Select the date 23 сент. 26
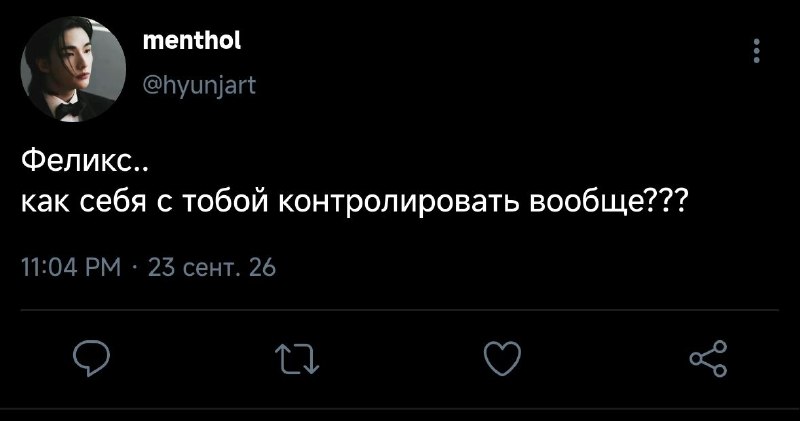This screenshot has width=800, height=421. click(212, 267)
